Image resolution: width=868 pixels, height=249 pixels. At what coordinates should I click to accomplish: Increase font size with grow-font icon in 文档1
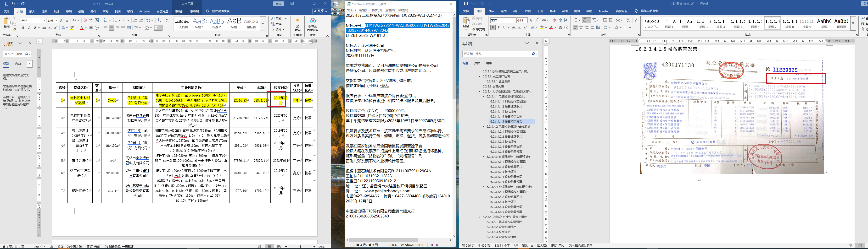coord(62,21)
